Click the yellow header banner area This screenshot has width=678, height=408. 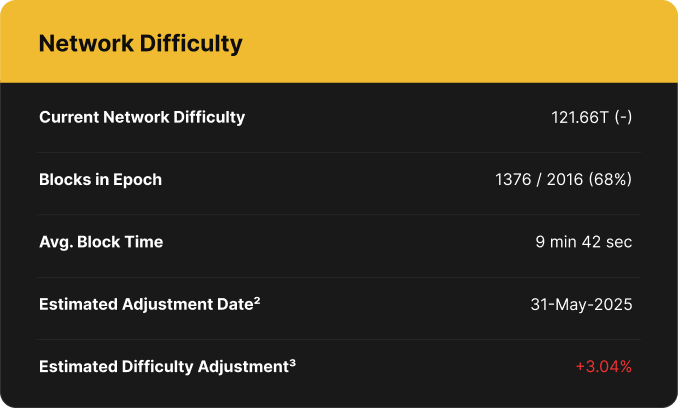(339, 41)
